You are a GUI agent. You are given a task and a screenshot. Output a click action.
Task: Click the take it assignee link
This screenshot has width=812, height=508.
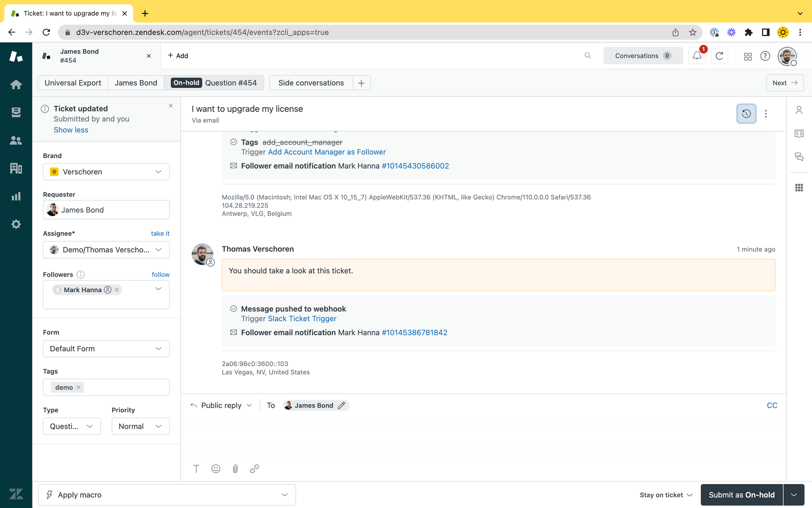160,234
